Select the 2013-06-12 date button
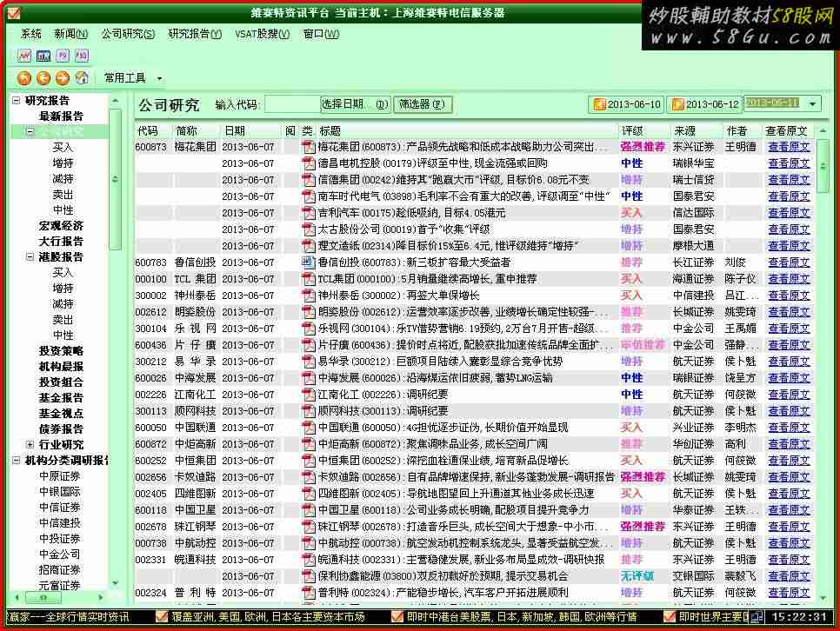Viewport: 840px width, 631px height. coord(705,104)
